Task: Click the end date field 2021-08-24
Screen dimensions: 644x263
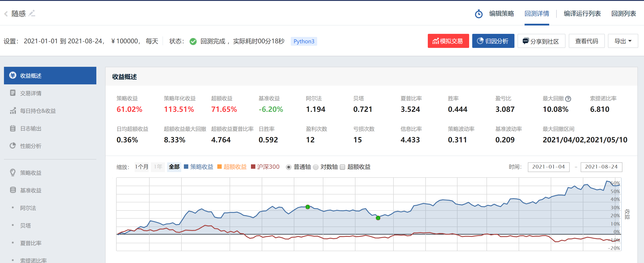Action: (x=601, y=167)
